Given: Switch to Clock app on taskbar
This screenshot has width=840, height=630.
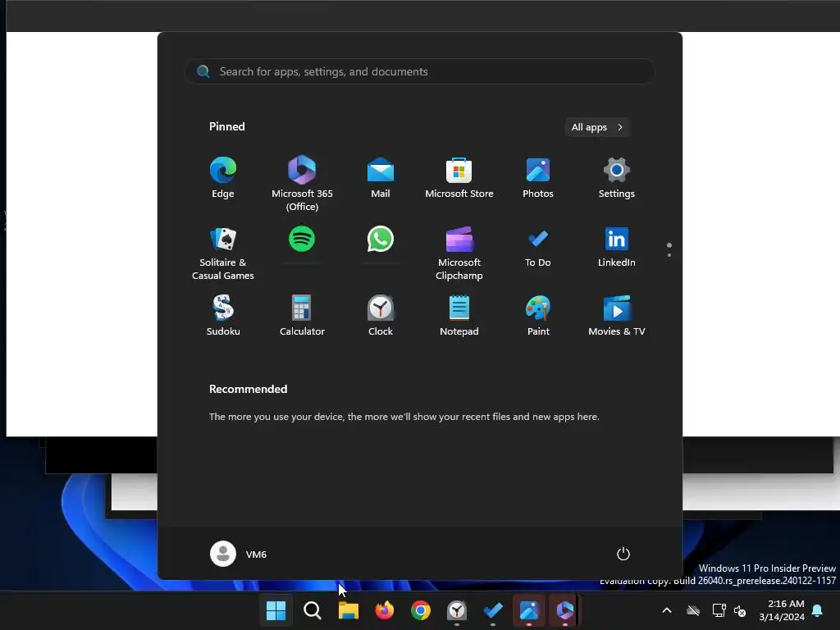Looking at the screenshot, I should (x=457, y=610).
